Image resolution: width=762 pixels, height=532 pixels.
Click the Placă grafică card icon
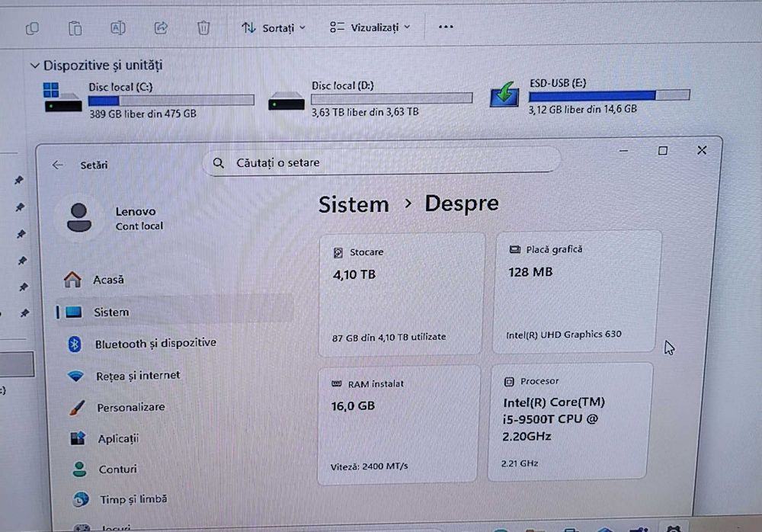514,249
